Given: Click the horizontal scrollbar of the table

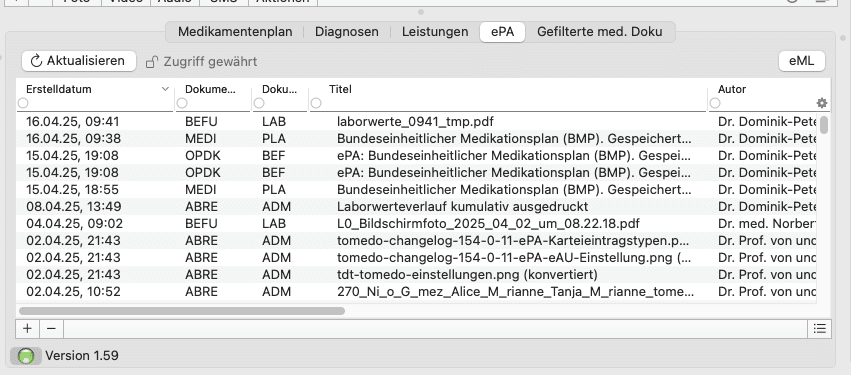Looking at the screenshot, I should 182,311.
